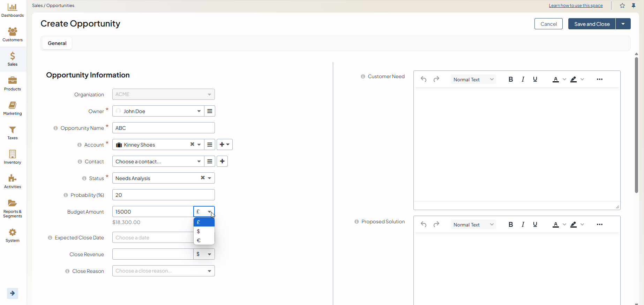The image size is (644, 305).
Task: Toggle bold in Customer Need editor
Action: [511, 79]
